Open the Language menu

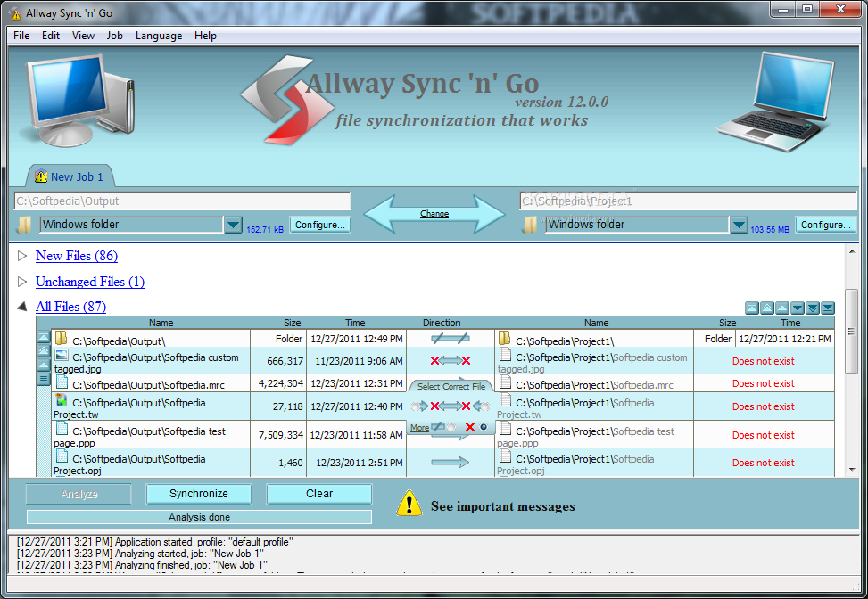(x=159, y=36)
